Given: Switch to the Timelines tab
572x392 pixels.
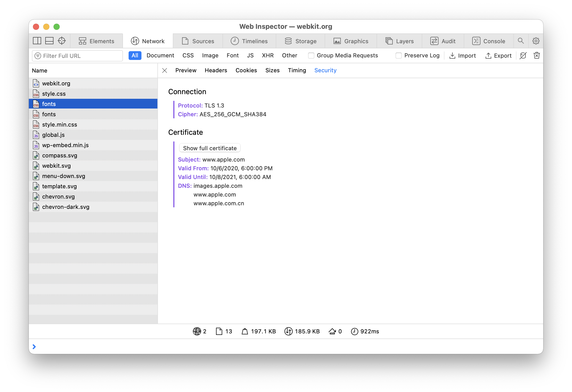Looking at the screenshot, I should pos(249,41).
